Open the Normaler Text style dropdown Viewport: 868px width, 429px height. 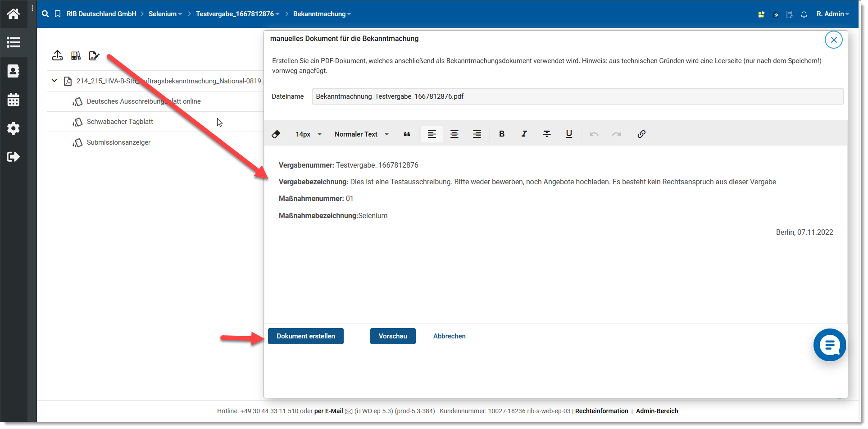[361, 134]
